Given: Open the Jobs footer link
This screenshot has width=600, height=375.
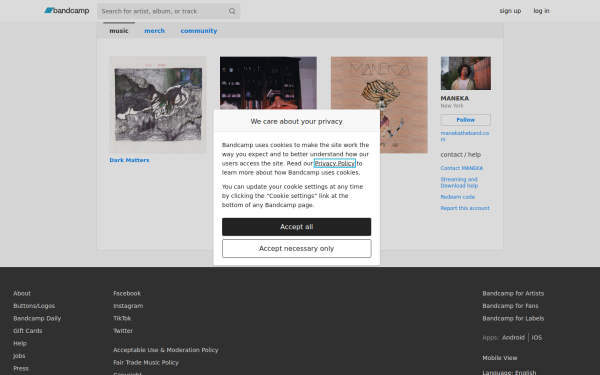Looking at the screenshot, I should (19, 356).
